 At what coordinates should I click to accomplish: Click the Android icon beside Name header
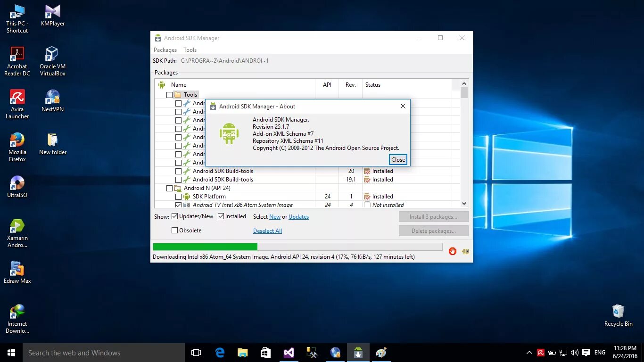tap(162, 85)
